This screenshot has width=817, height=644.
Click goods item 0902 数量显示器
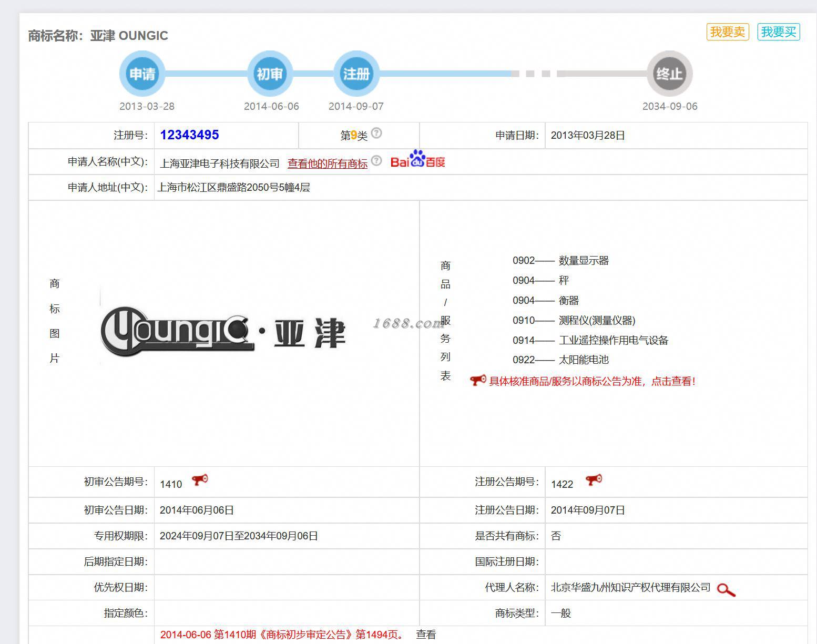click(x=560, y=260)
